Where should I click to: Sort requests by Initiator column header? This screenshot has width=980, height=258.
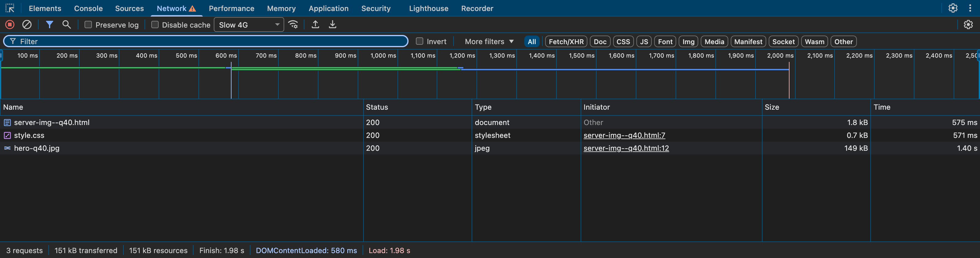tap(672, 107)
